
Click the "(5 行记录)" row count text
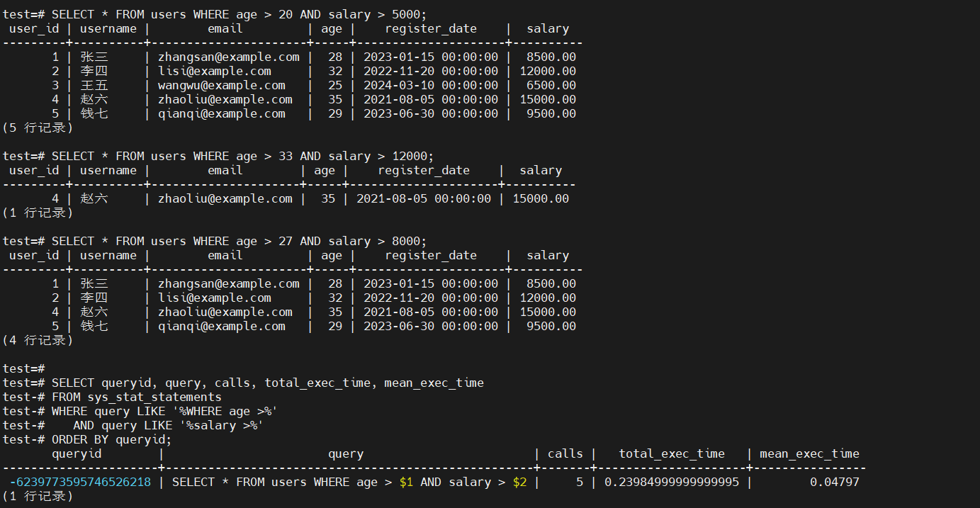pos(38,128)
